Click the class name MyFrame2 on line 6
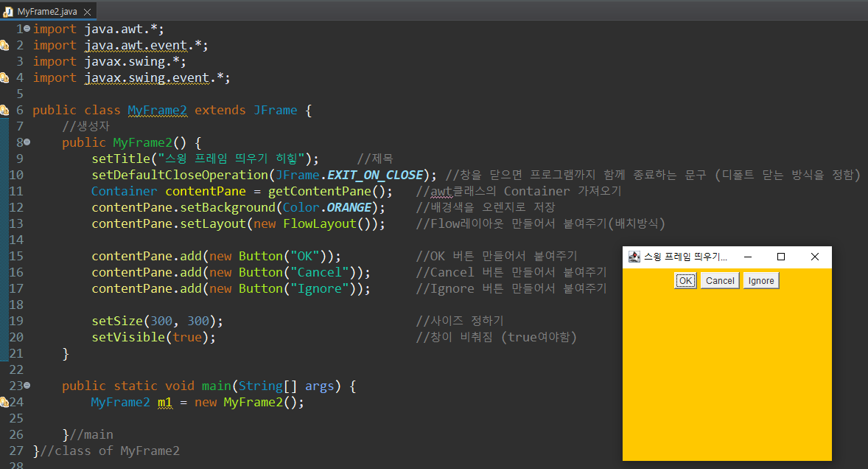The image size is (868, 469). pos(157,110)
